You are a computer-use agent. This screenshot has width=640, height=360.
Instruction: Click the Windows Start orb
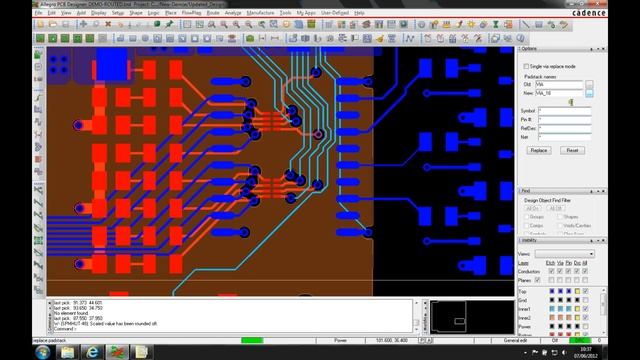pos(42,352)
